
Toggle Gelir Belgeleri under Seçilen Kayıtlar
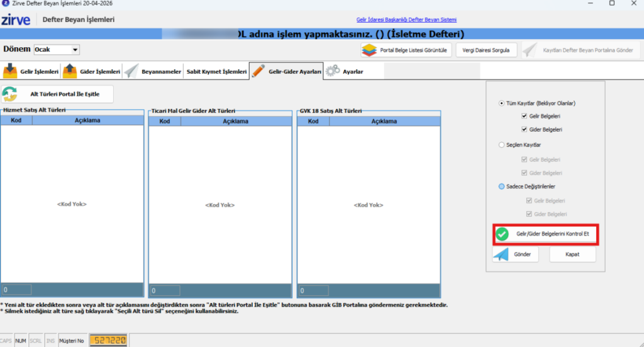(x=524, y=159)
